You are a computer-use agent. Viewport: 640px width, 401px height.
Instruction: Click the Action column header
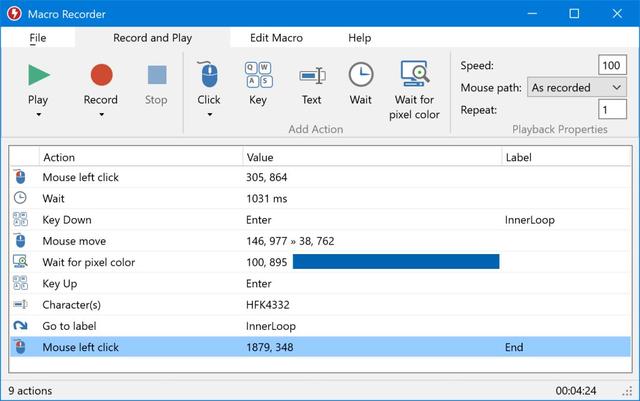pos(141,157)
